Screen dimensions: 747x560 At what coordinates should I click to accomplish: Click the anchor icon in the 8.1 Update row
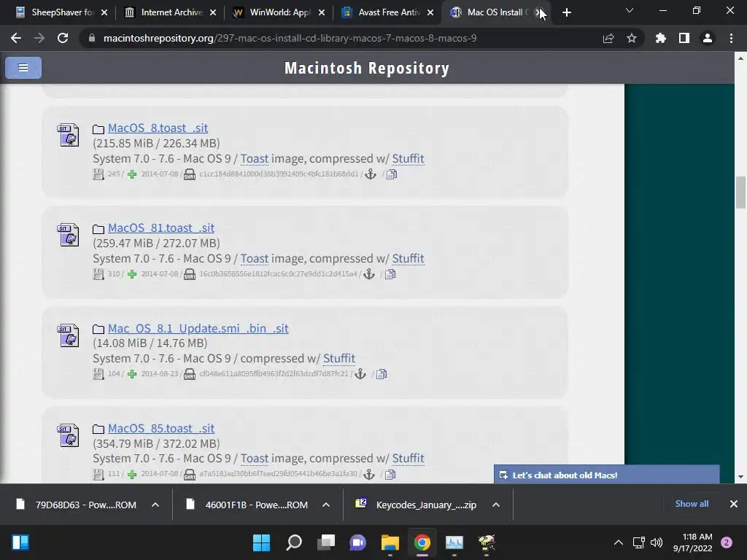click(360, 374)
